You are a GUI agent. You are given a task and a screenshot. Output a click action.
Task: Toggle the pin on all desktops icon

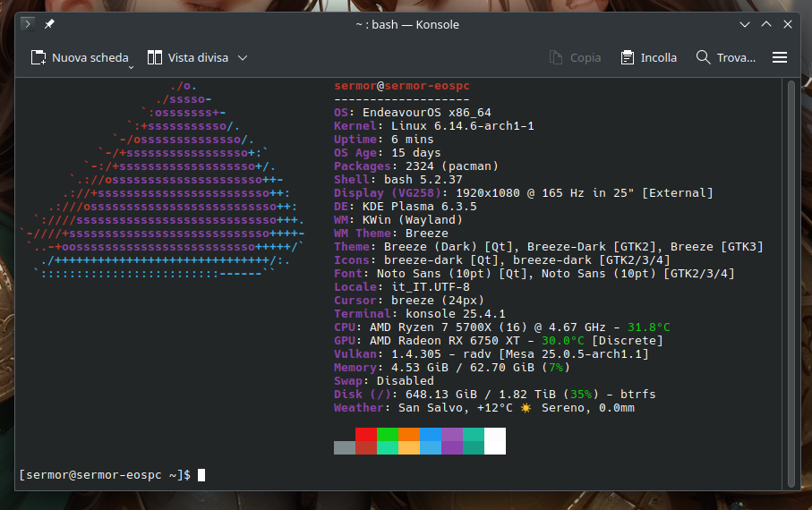coord(49,24)
